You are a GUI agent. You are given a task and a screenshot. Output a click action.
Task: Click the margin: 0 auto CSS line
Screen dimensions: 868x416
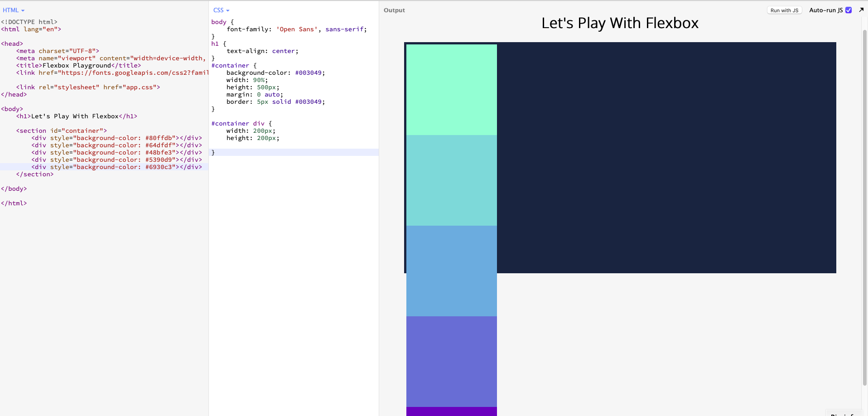pyautogui.click(x=255, y=94)
